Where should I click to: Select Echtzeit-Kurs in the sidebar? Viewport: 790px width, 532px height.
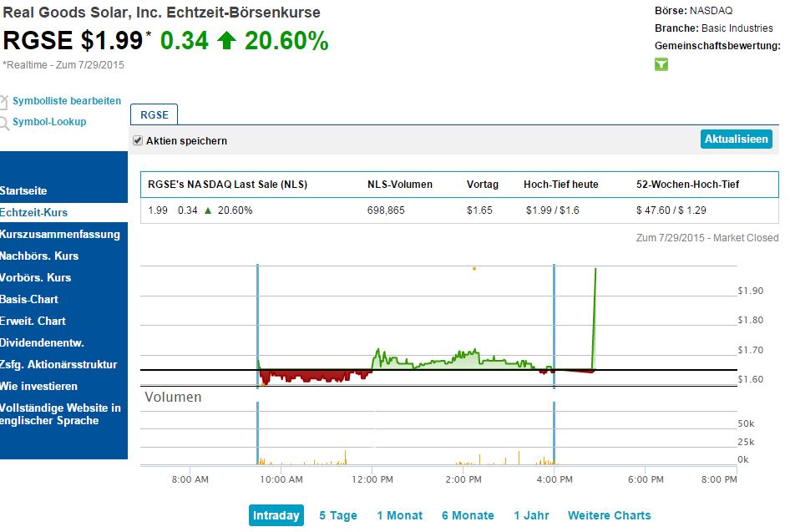point(33,213)
